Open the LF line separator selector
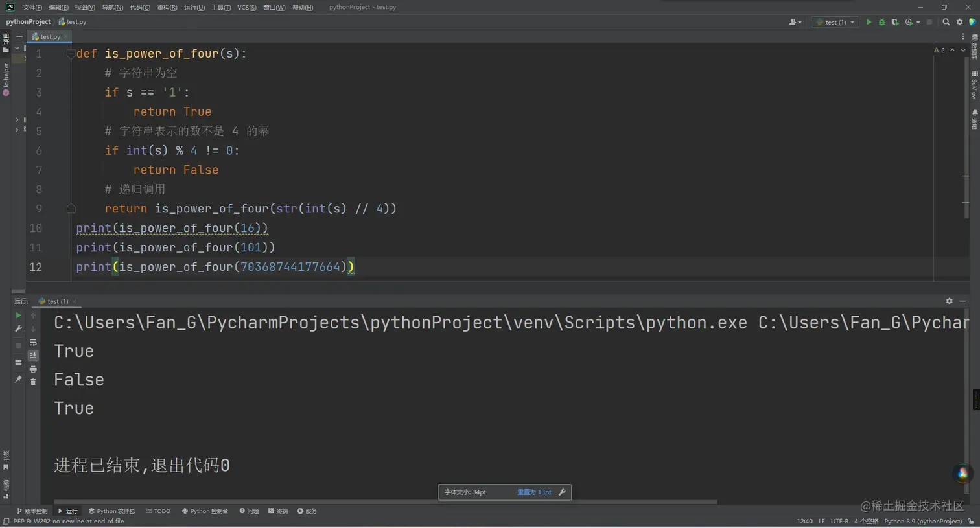Screen dimensions: 980x528 (822, 522)
